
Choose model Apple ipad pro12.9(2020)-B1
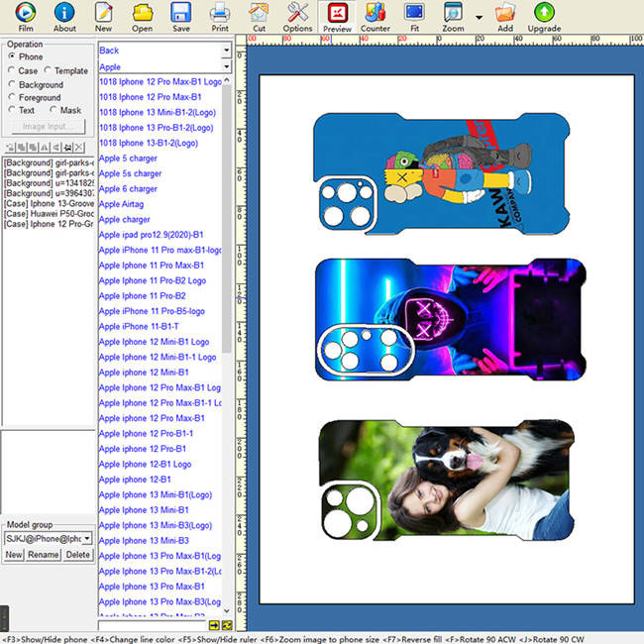point(152,235)
